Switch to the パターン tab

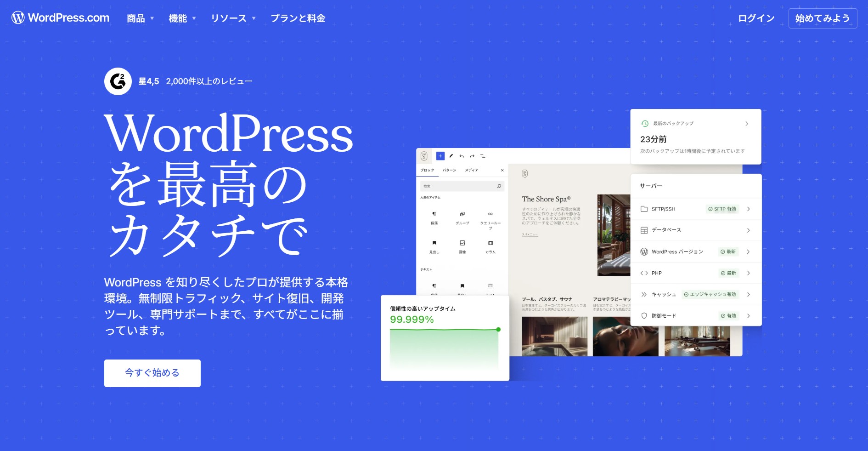(x=450, y=170)
